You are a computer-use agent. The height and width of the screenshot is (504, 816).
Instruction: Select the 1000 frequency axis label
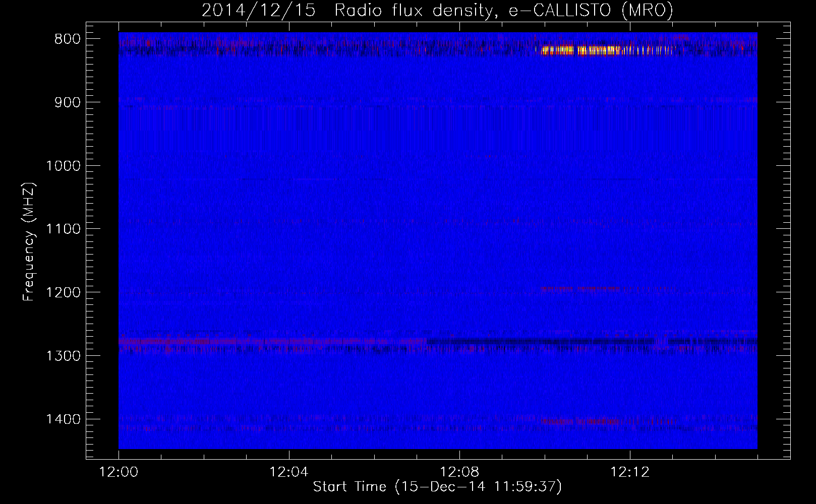[x=63, y=166]
